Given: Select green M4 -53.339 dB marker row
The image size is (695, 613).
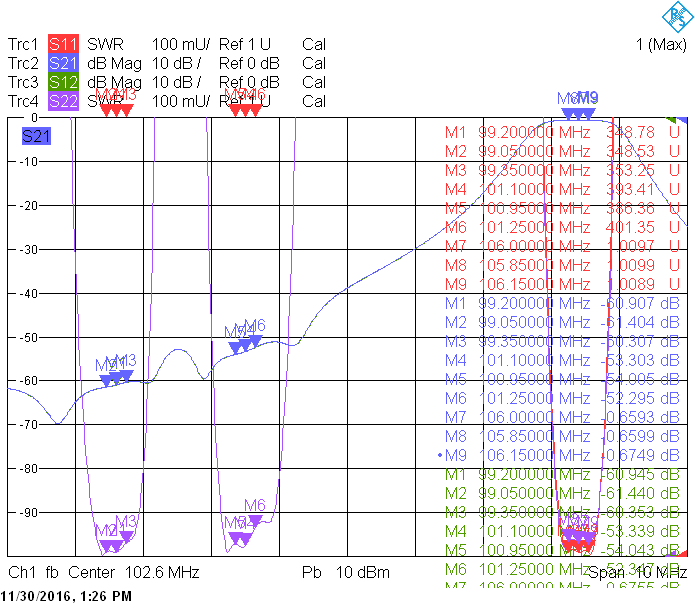Looking at the screenshot, I should (x=562, y=531).
